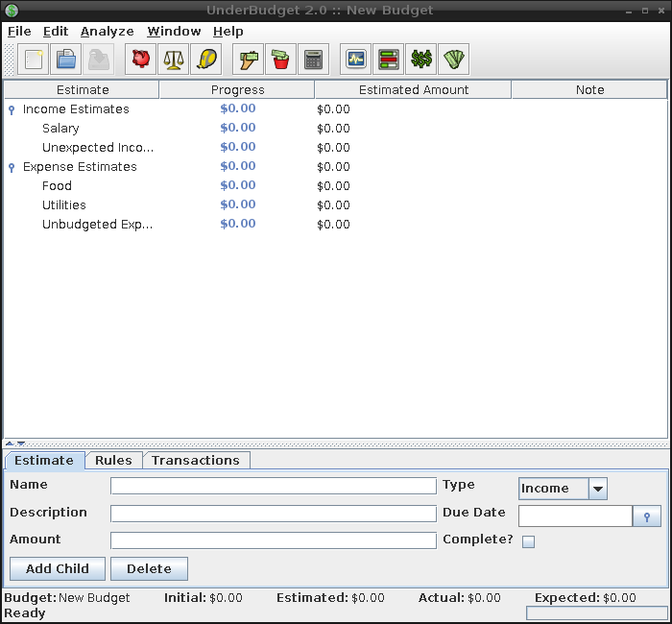The image size is (672, 624).
Task: Switch to the Rules tab
Action: [x=113, y=460]
